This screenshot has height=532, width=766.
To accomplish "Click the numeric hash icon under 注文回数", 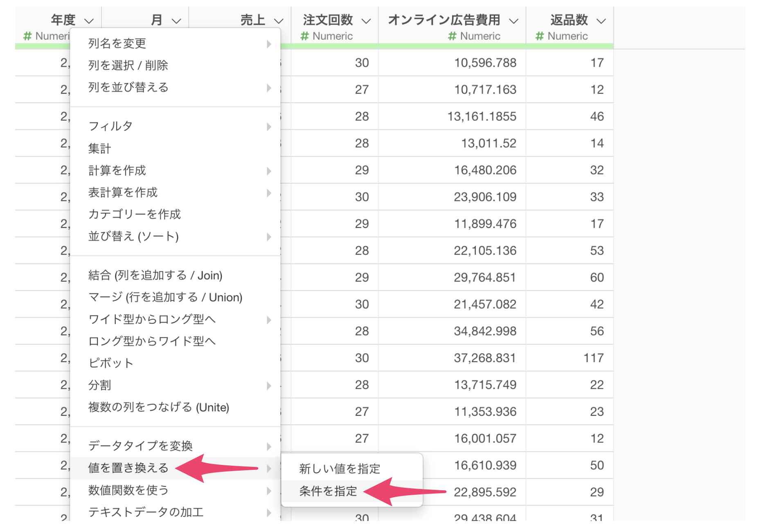I will tap(304, 36).
